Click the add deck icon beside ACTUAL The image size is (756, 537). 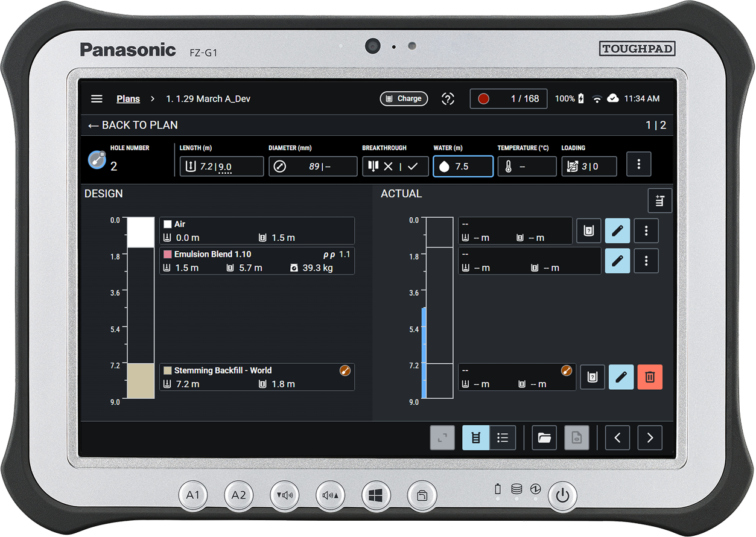click(x=659, y=201)
